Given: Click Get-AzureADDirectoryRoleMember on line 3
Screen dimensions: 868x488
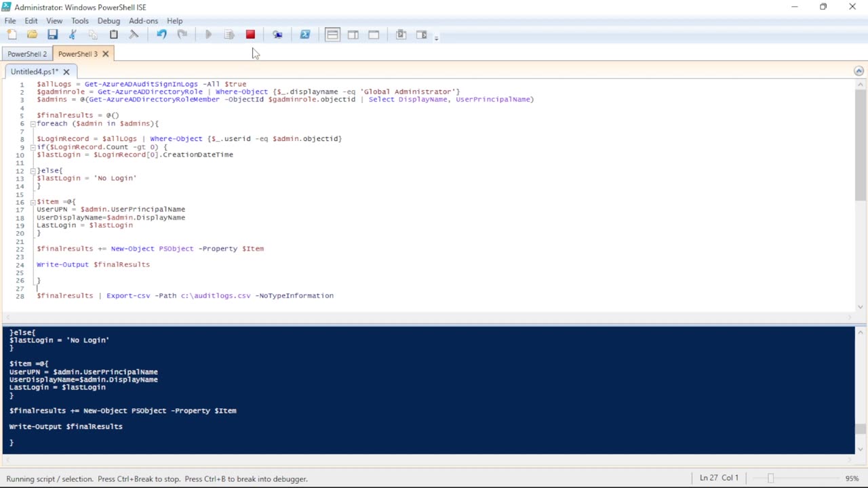Looking at the screenshot, I should 155,100.
